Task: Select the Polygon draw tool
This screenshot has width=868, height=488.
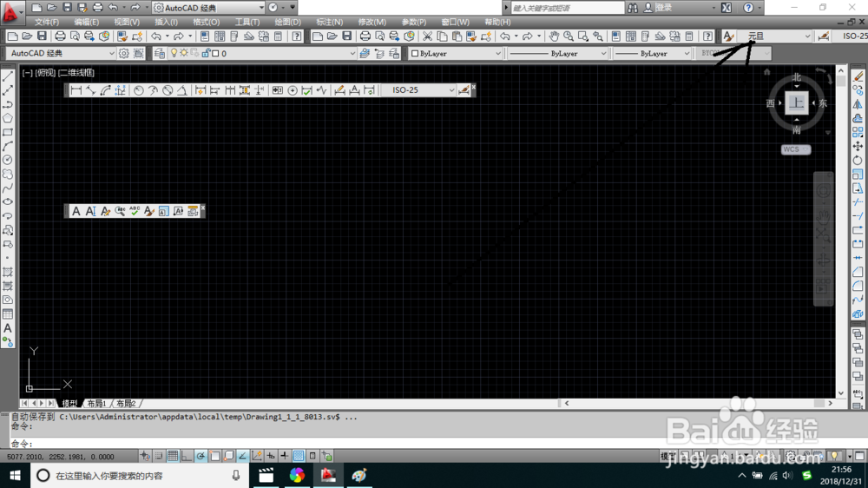Action: (x=8, y=118)
